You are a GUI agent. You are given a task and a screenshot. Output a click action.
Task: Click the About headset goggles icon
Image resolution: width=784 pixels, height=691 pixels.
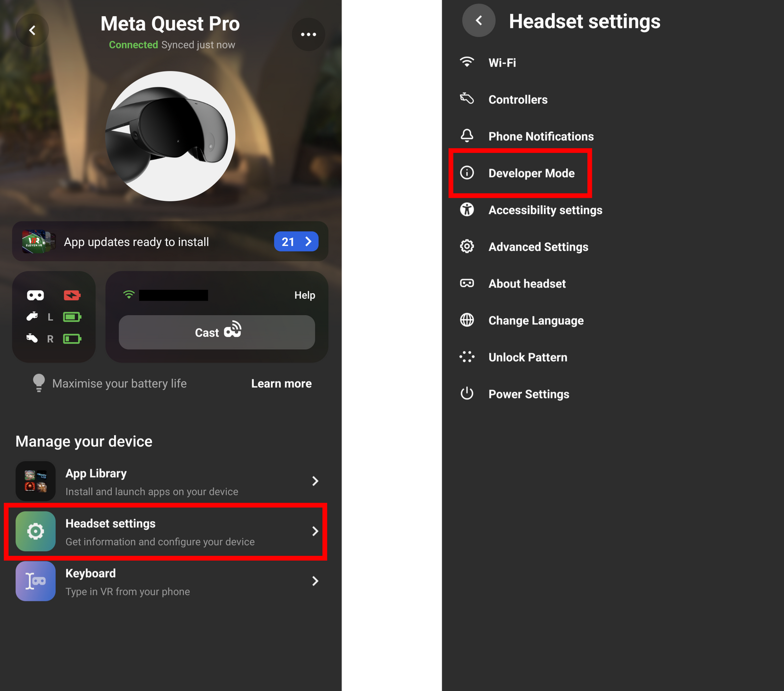[467, 283]
